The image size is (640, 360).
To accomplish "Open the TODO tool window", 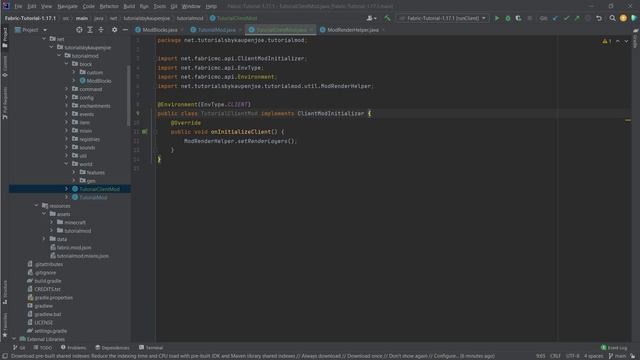I will 43,348.
